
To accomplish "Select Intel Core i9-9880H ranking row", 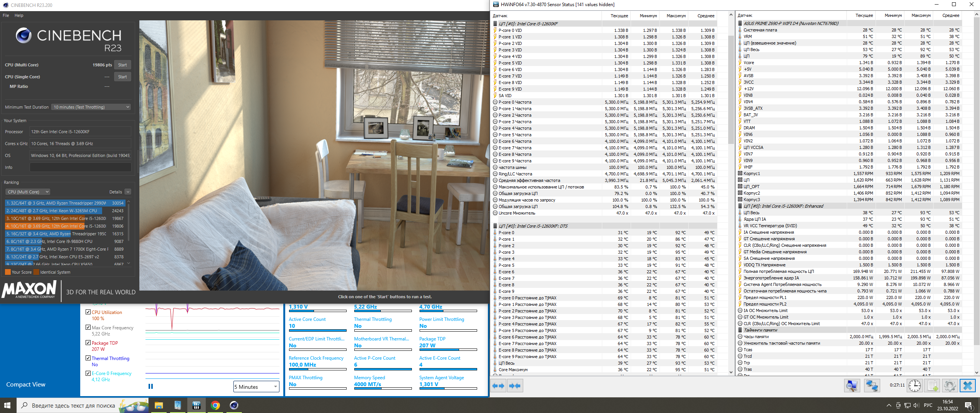I will [64, 241].
